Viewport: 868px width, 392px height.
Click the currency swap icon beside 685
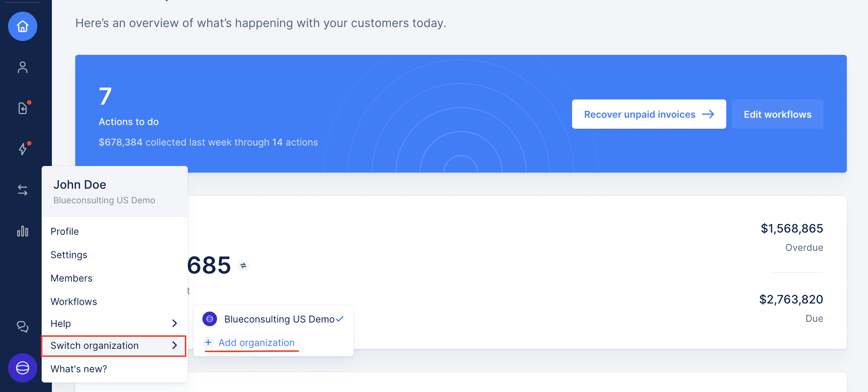pos(243,265)
